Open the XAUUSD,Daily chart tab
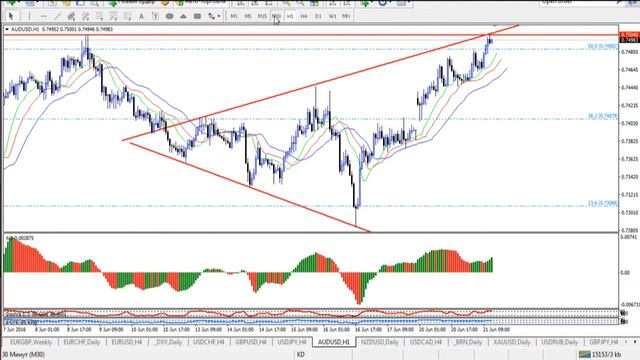640x360 pixels. click(x=512, y=342)
